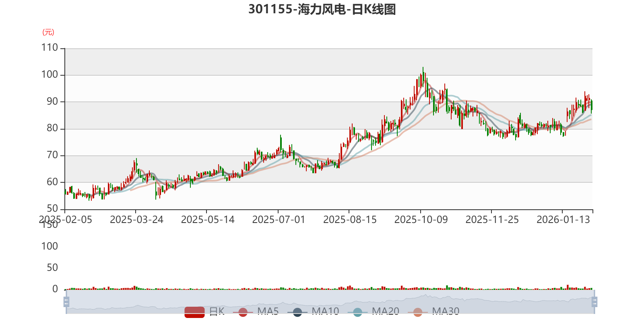Click the 60 price axis label
This screenshot has height=322, width=644.
tap(52, 182)
